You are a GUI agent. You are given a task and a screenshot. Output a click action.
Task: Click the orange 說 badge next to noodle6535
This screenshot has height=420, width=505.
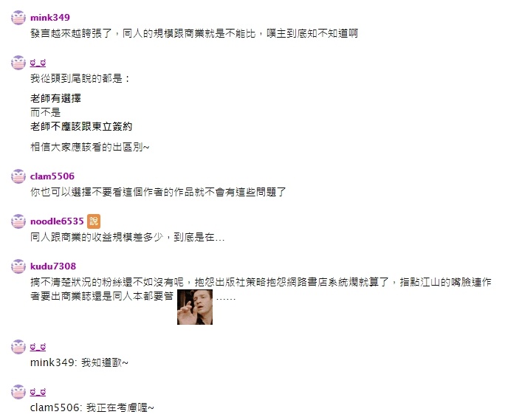[94, 221]
